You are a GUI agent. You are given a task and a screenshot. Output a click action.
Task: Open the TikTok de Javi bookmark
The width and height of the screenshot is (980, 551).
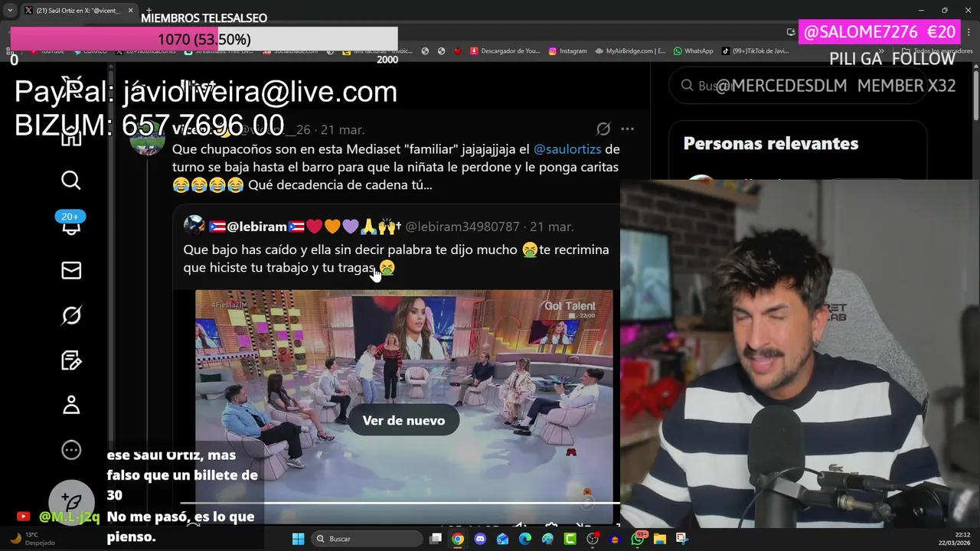click(754, 51)
